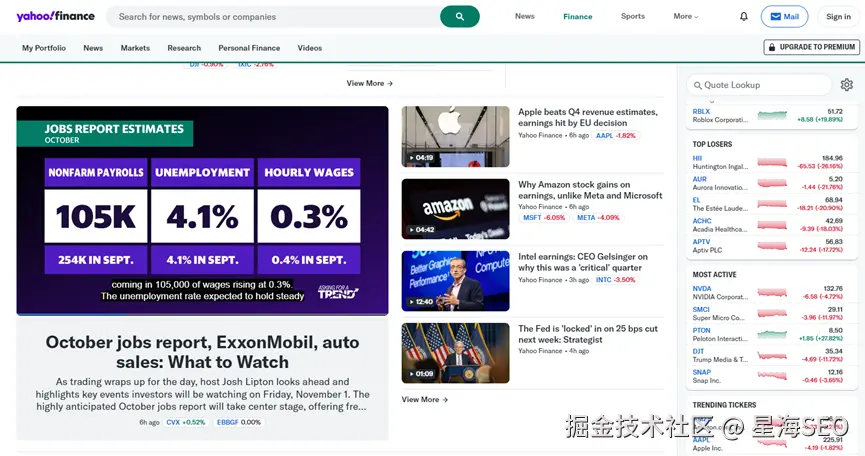Open the Personal Finance tab

pos(249,48)
